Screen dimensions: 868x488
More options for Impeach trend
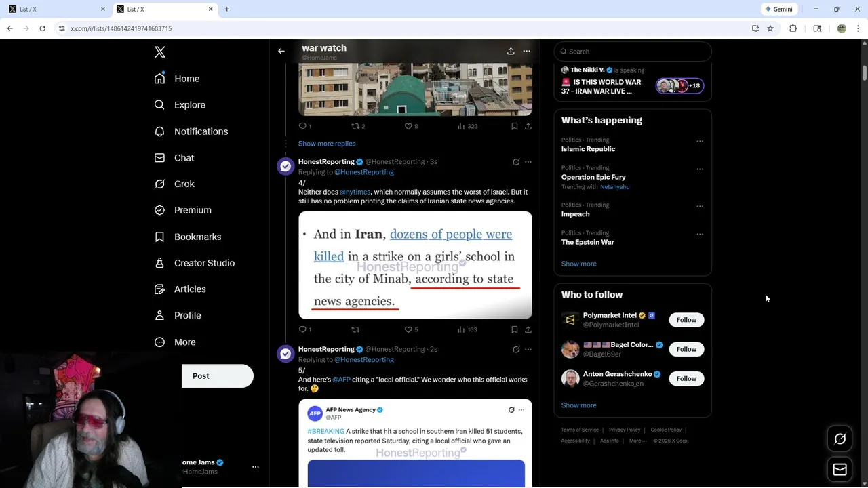[700, 207]
